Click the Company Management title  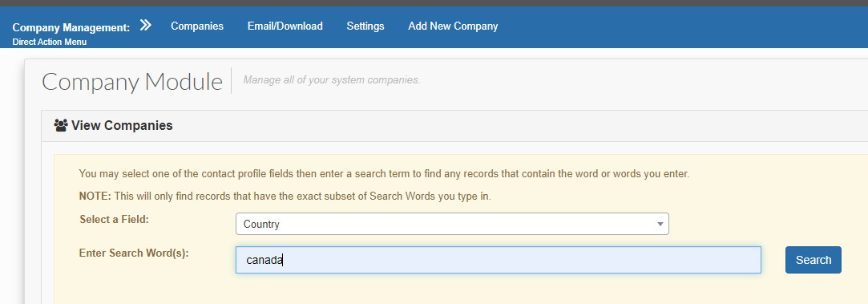click(x=71, y=27)
